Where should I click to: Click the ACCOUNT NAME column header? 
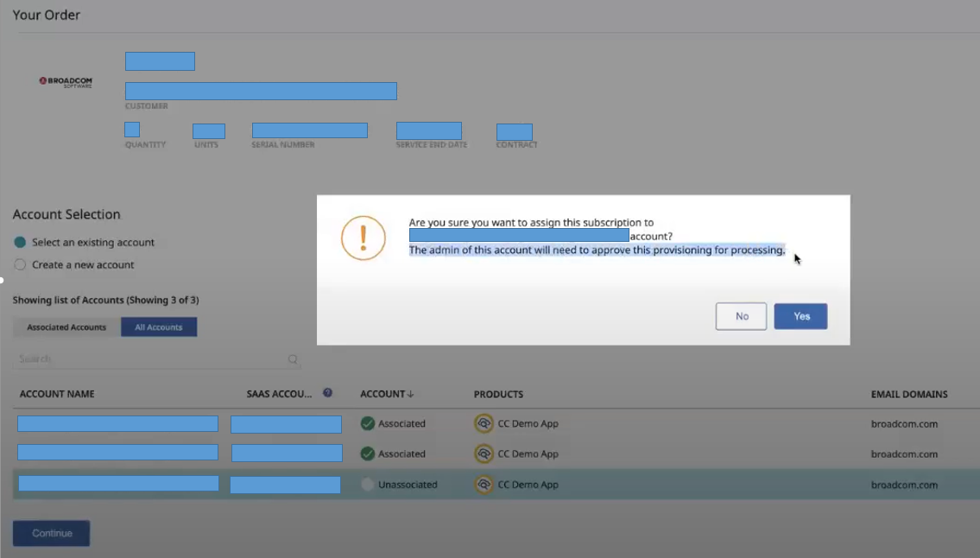click(57, 394)
